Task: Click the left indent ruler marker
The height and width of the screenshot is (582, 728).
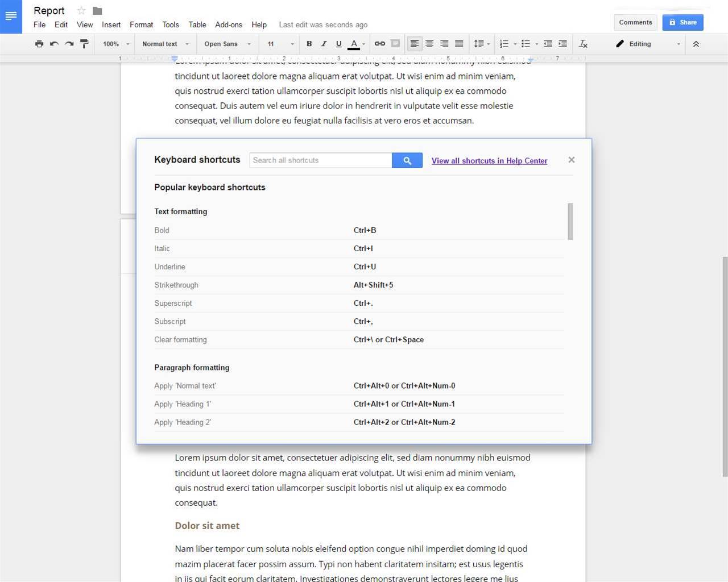Action: [175, 59]
